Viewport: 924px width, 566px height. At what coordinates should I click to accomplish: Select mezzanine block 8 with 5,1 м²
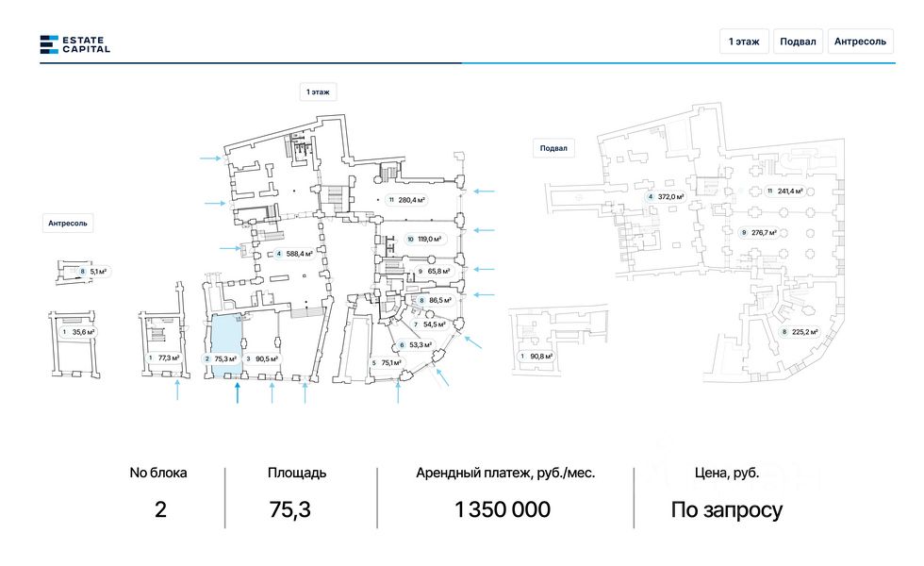click(x=93, y=272)
